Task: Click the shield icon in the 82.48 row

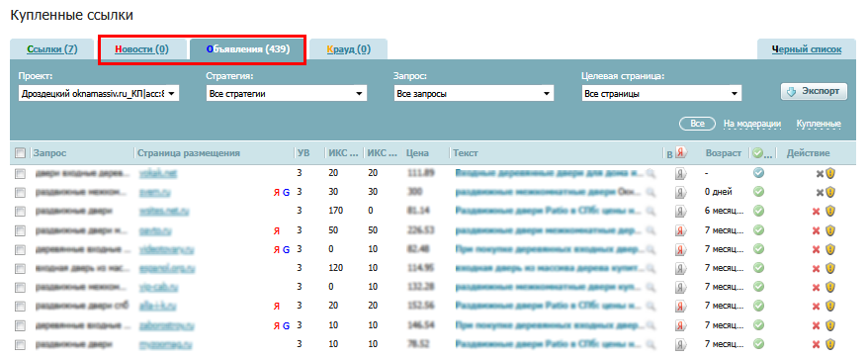Action: click(829, 249)
